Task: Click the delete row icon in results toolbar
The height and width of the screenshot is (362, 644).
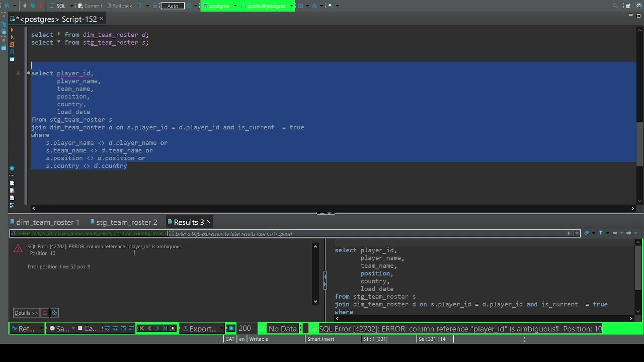Action: [x=131, y=328]
